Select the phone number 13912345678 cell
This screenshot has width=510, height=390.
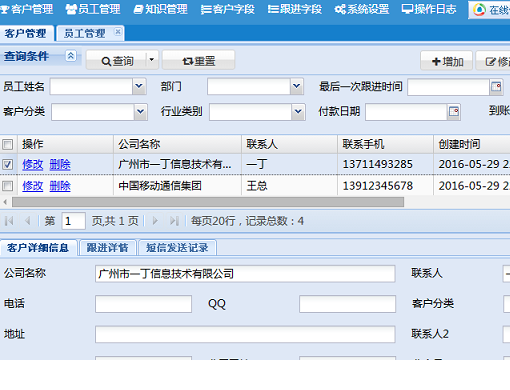point(385,186)
